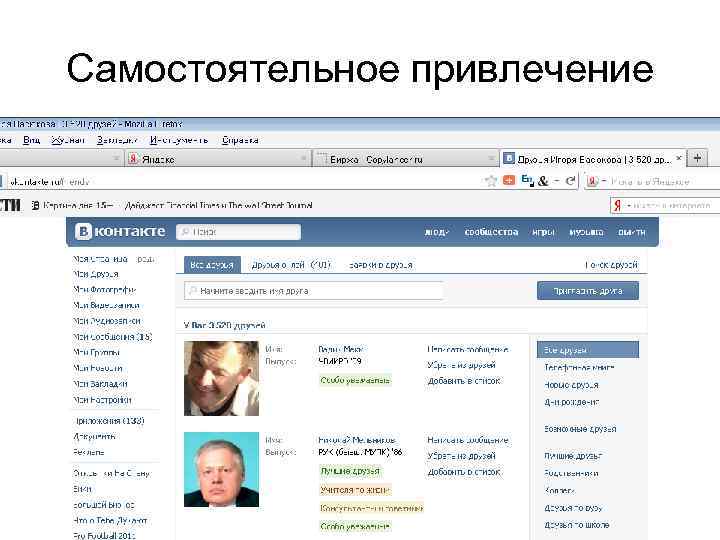The image size is (720, 540).
Task: Open the Инструменты menu
Action: (x=179, y=140)
